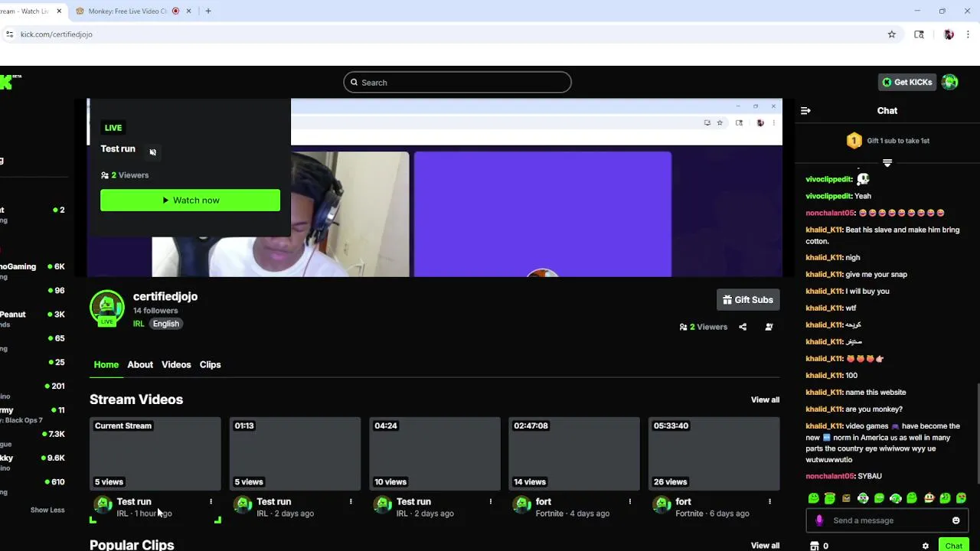This screenshot has height=551, width=980.
Task: Send message with green Chat button
Action: point(953,546)
